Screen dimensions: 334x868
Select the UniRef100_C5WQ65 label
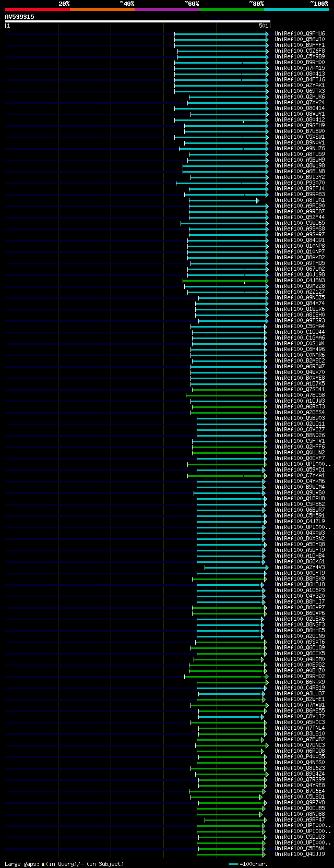pyautogui.click(x=300, y=223)
